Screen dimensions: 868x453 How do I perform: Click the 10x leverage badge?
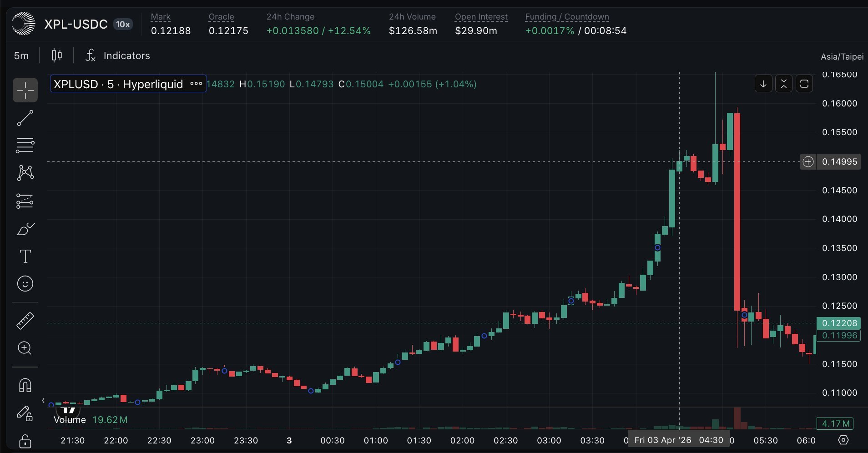coord(123,25)
